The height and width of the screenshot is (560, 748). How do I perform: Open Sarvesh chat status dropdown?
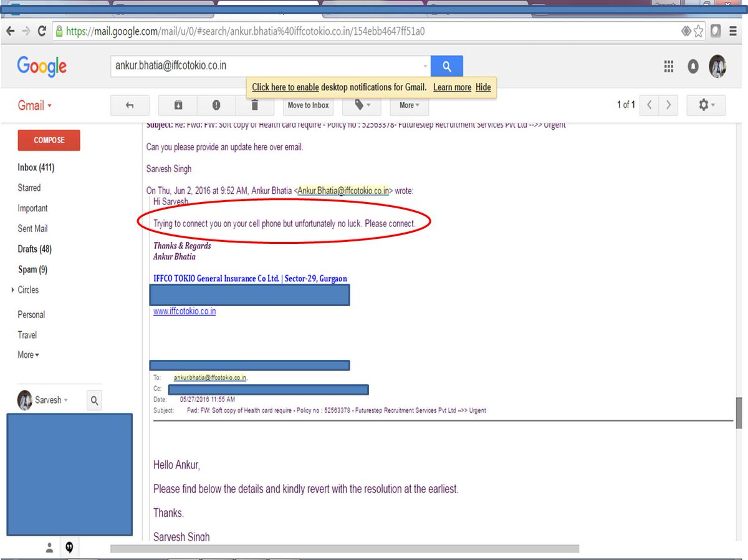coord(66,400)
